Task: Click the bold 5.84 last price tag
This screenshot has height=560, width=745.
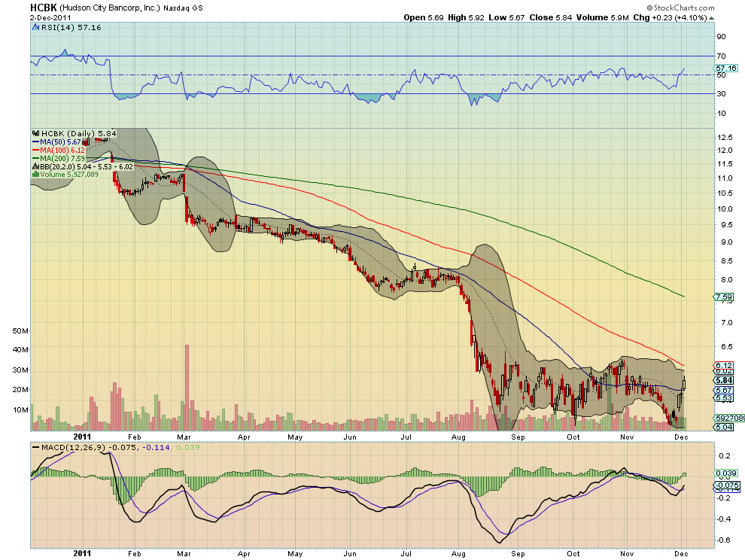Action: (x=724, y=380)
